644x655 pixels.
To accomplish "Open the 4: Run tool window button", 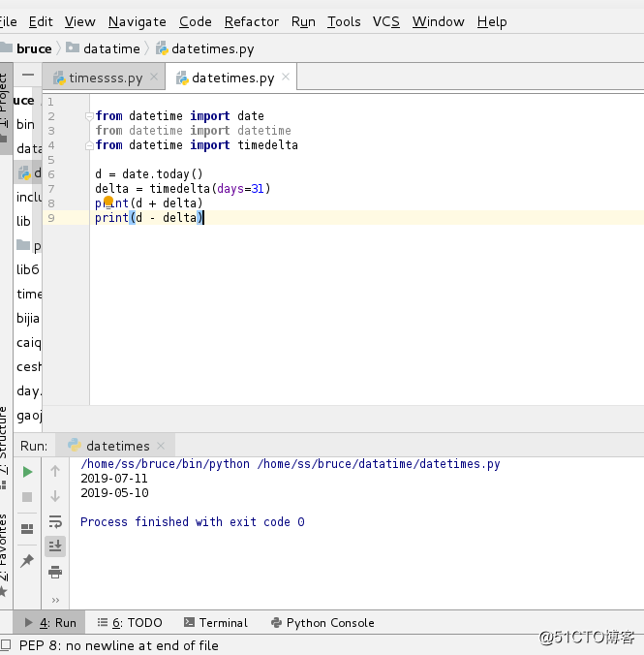I will pyautogui.click(x=49, y=623).
